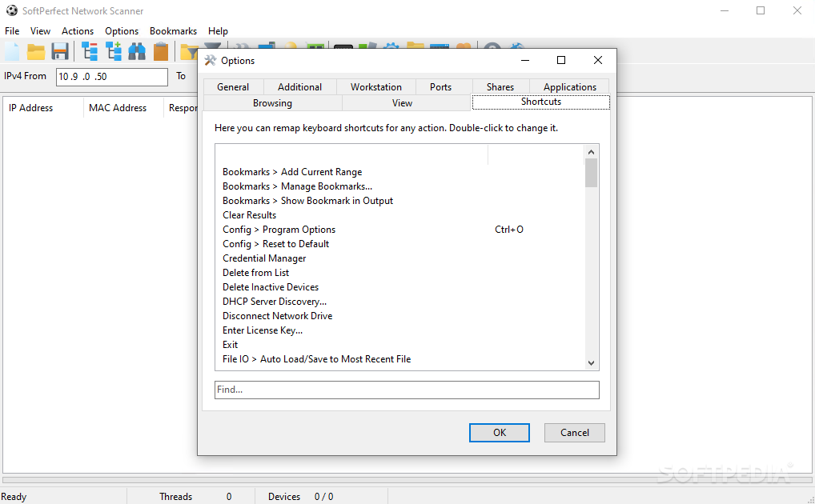This screenshot has height=504, width=815.
Task: Select 'Bookmarks > Show Bookmark in Output' row
Action: click(x=399, y=201)
